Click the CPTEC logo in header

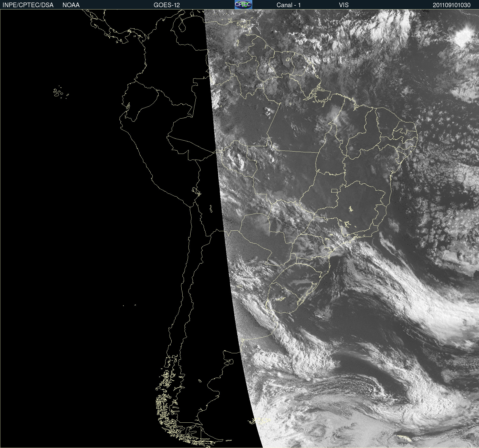tap(243, 5)
